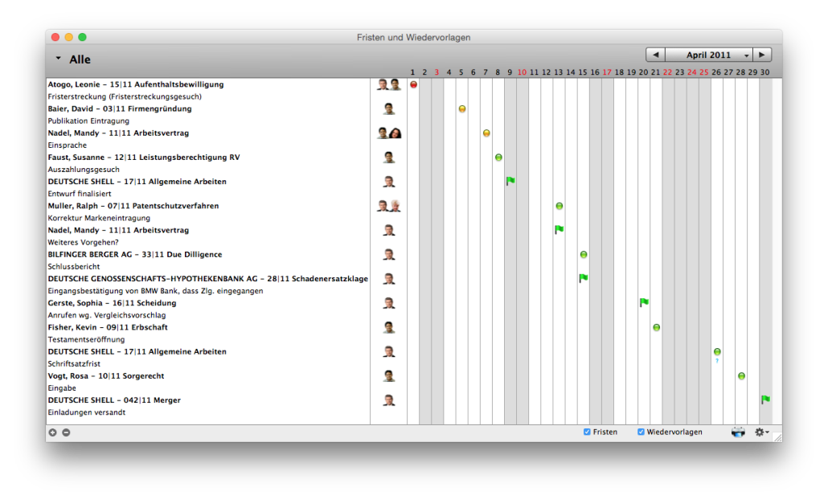Click the Fristen und Wiedervorlagen title bar
This screenshot has height=504, width=828.
click(414, 37)
